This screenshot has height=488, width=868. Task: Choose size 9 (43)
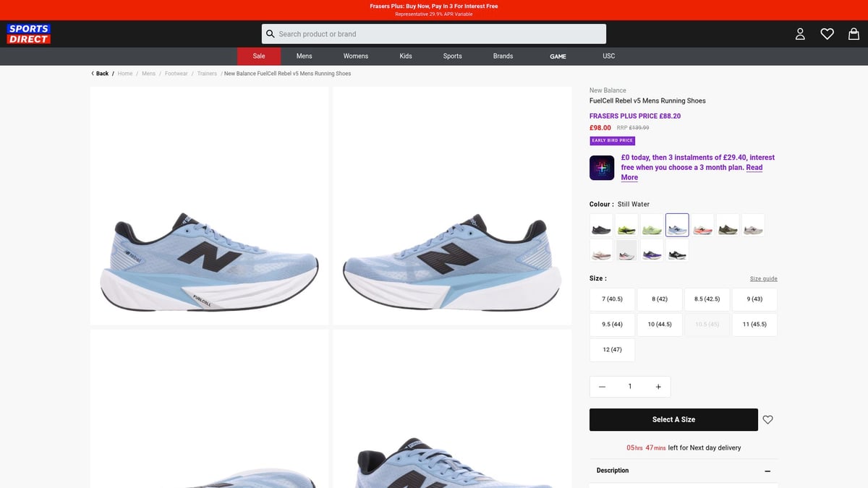click(x=754, y=299)
